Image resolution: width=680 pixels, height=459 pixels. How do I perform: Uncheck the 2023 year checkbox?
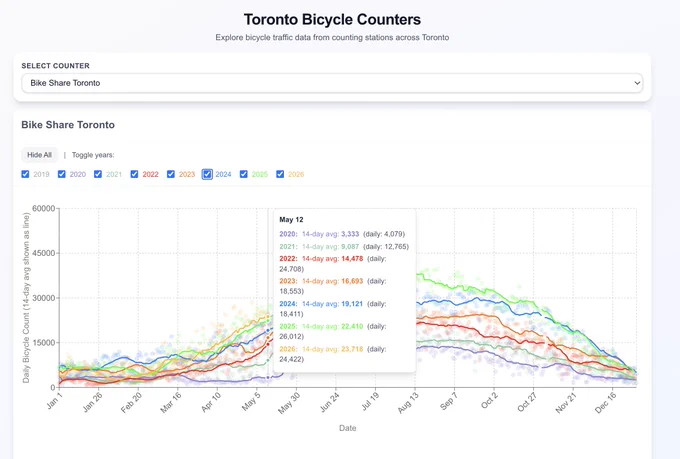pos(171,174)
